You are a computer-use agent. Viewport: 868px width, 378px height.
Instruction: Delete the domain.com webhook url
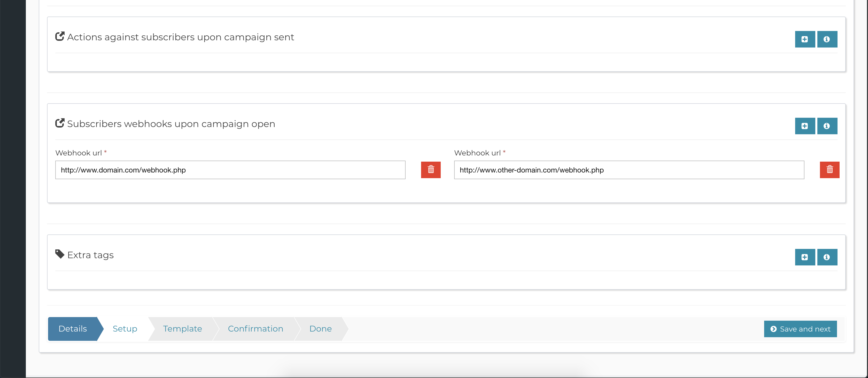point(431,170)
